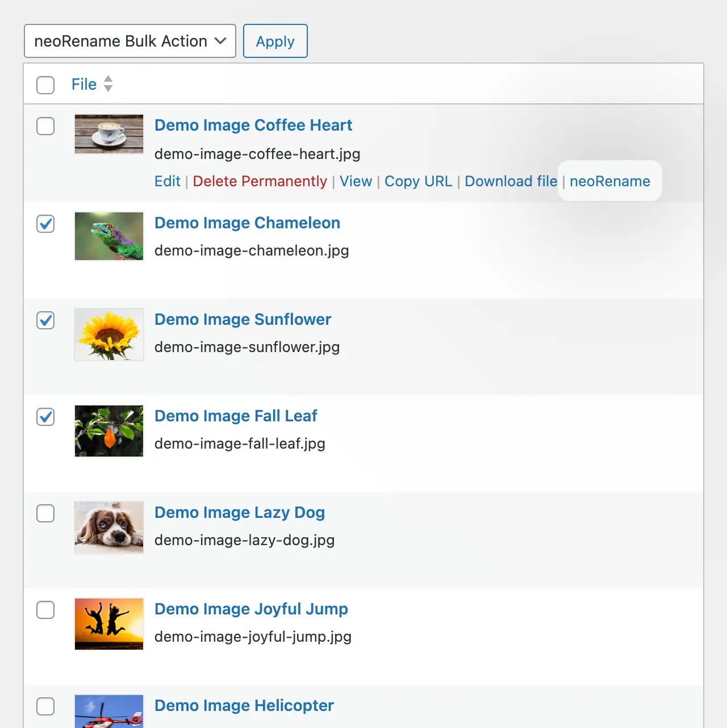The height and width of the screenshot is (728, 727).
Task: Edit the Coffee Heart image
Action: [x=167, y=181]
